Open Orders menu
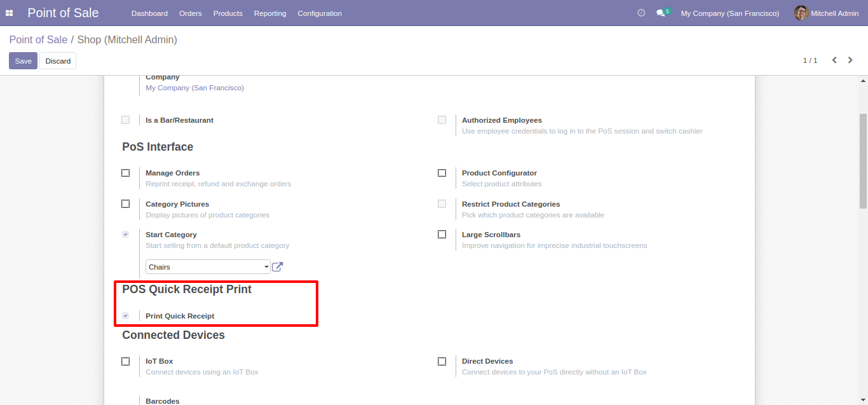Image resolution: width=868 pixels, height=405 pixels. point(191,13)
